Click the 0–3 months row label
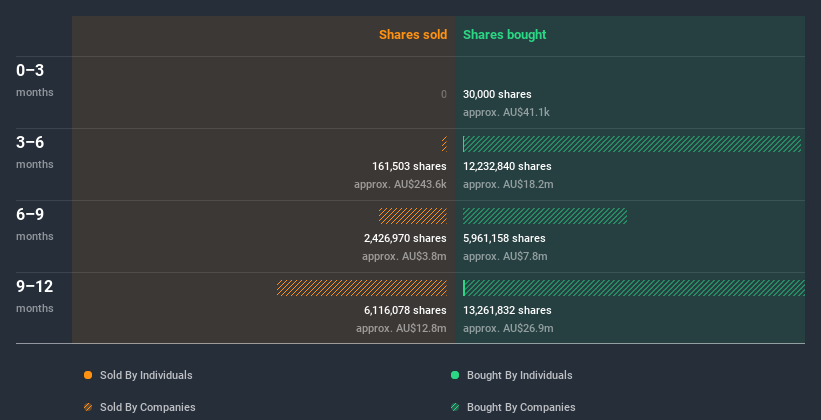This screenshot has width=821, height=420. 35,80
